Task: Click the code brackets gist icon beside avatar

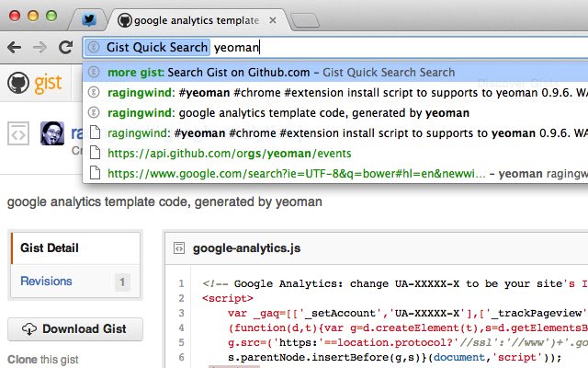Action: pos(18,133)
